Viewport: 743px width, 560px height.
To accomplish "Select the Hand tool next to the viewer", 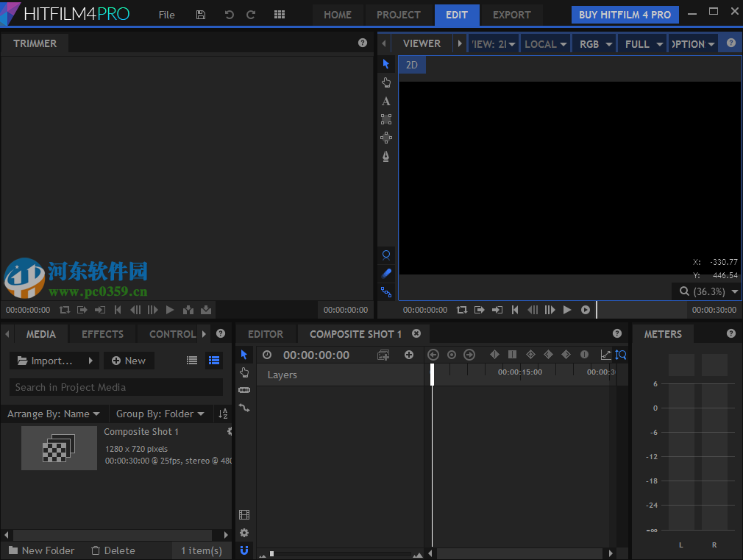I will (x=386, y=82).
